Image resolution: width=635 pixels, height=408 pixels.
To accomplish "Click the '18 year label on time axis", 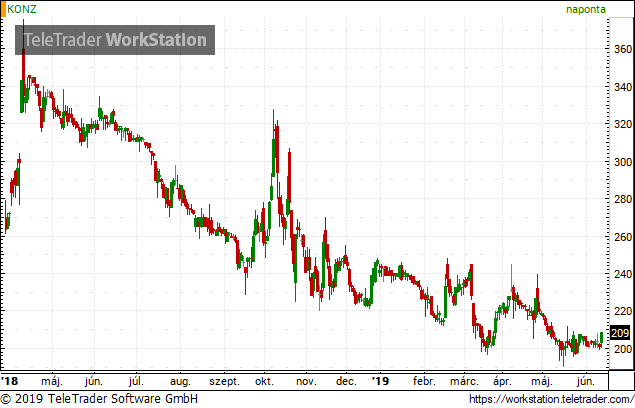I will tap(10, 381).
